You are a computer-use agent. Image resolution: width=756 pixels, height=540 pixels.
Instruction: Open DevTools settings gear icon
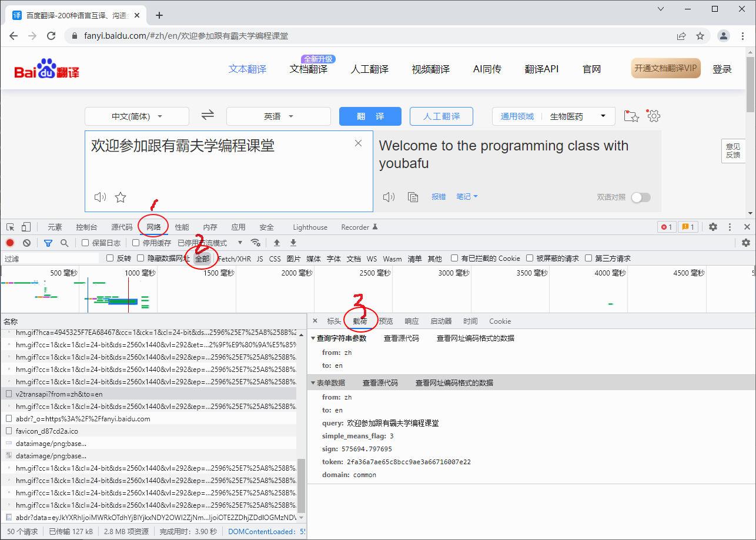(713, 227)
